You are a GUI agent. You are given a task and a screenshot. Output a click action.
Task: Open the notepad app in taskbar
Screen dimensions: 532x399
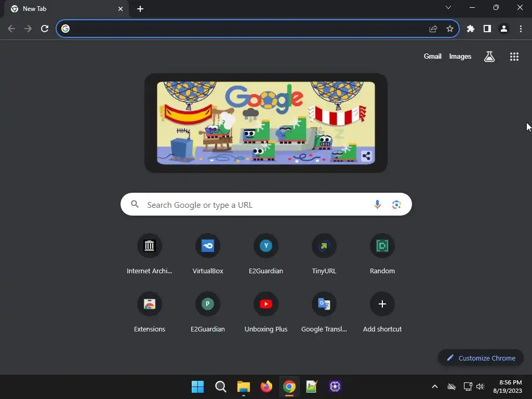pyautogui.click(x=312, y=387)
